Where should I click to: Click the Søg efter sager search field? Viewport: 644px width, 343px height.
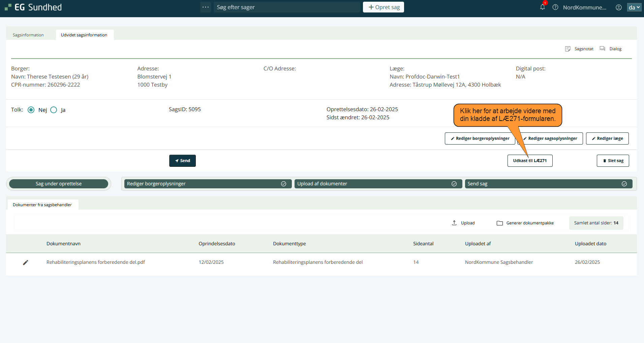click(286, 7)
